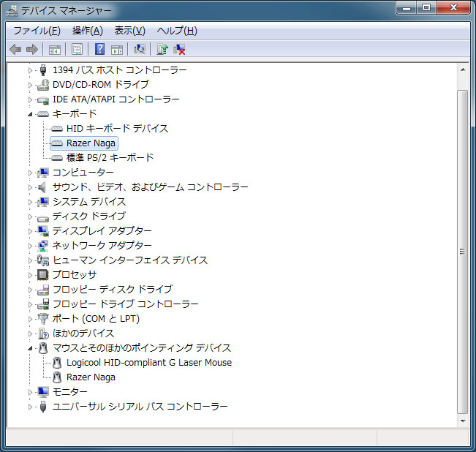This screenshot has width=476, height=452.
Task: Click the vertical scrollbar thumb
Action: point(463,252)
